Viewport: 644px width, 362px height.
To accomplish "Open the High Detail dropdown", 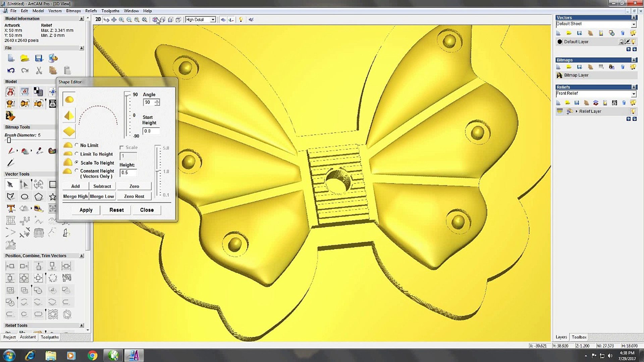I will pos(213,20).
